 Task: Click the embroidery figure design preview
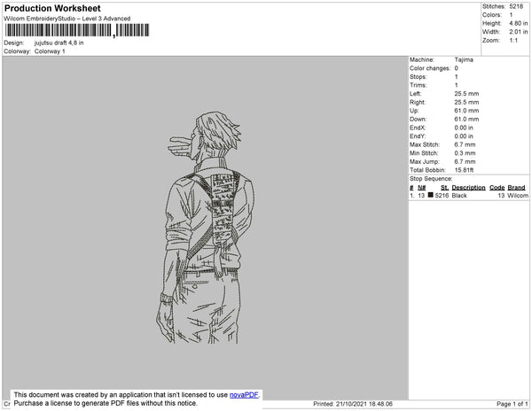coord(205,228)
